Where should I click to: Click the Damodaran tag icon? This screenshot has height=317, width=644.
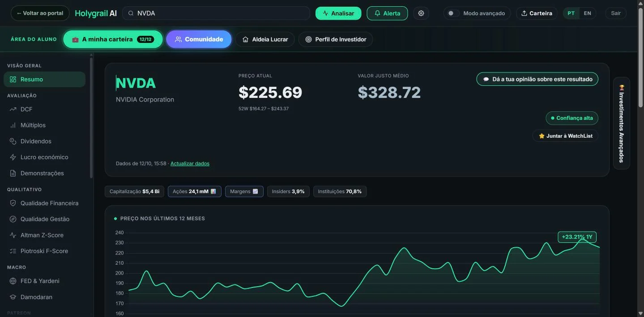click(13, 297)
